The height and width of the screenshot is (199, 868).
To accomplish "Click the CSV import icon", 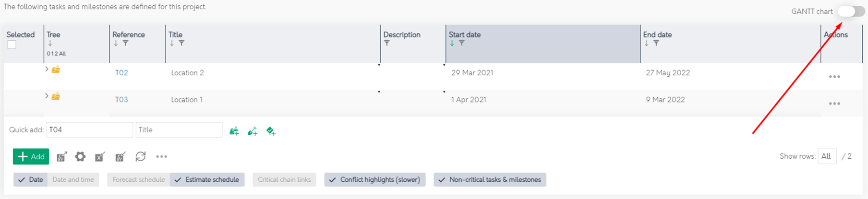I will click(120, 157).
